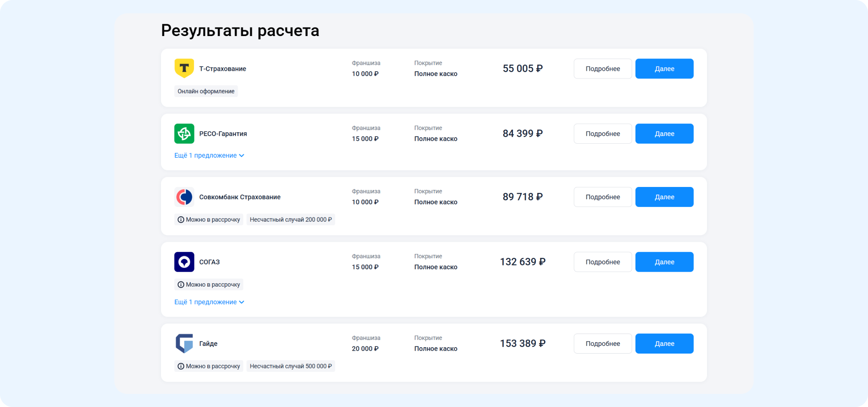Image resolution: width=868 pixels, height=407 pixels.
Task: Click Гайде franchise value 20 000 ₽
Action: tap(365, 348)
